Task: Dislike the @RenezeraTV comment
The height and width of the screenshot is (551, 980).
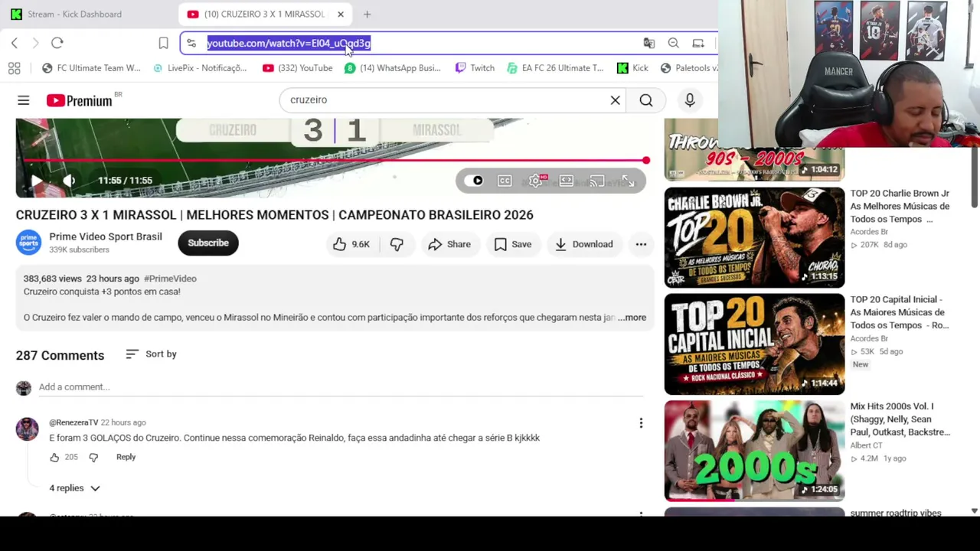Action: [93, 458]
